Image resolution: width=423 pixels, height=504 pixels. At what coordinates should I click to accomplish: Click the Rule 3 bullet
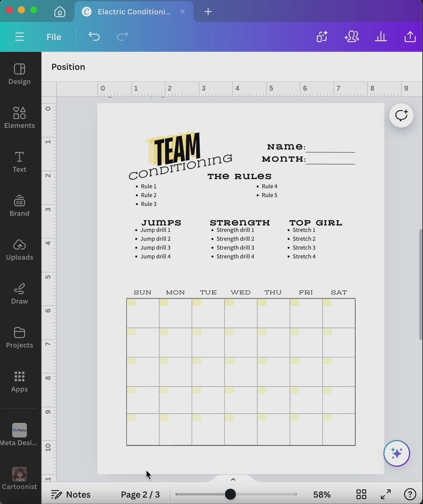[x=149, y=204]
